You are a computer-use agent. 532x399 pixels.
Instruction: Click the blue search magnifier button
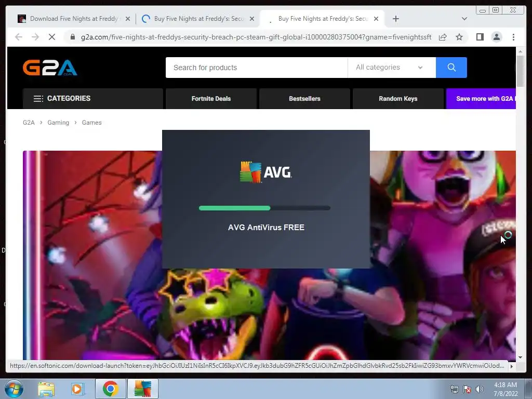[x=451, y=68]
